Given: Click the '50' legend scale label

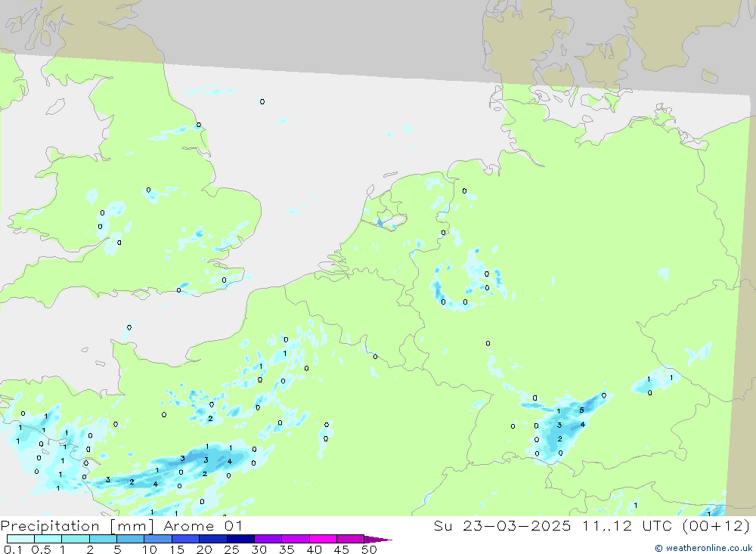Looking at the screenshot, I should tap(369, 549).
